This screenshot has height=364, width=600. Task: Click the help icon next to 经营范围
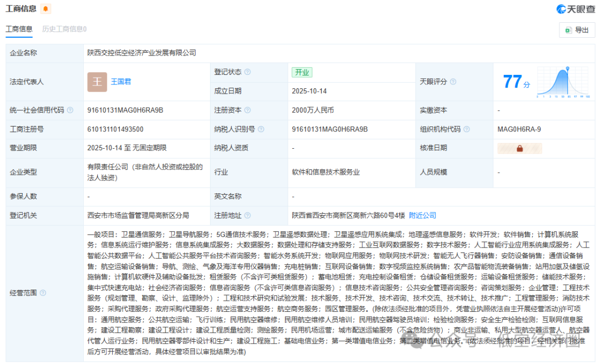click(43, 293)
